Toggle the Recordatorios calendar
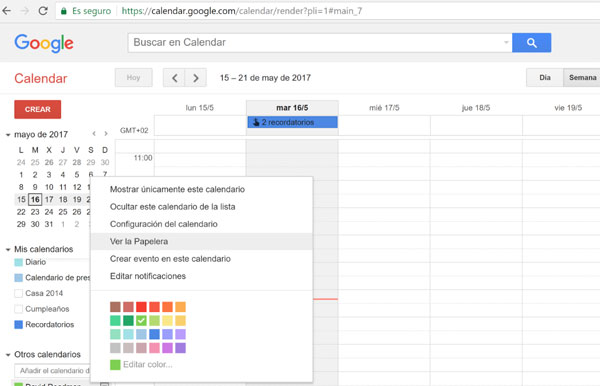Screen dimensions: 600x386 18,324
